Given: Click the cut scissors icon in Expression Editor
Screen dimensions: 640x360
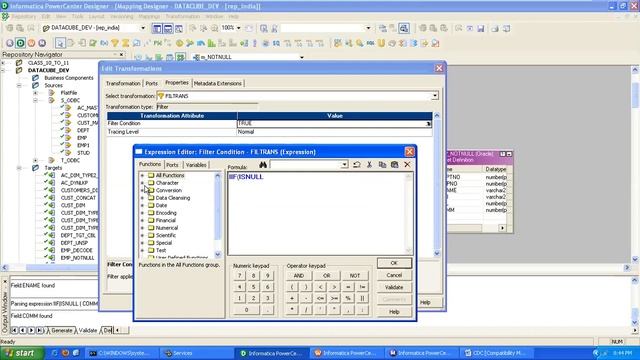Looking at the screenshot, I should tap(369, 164).
